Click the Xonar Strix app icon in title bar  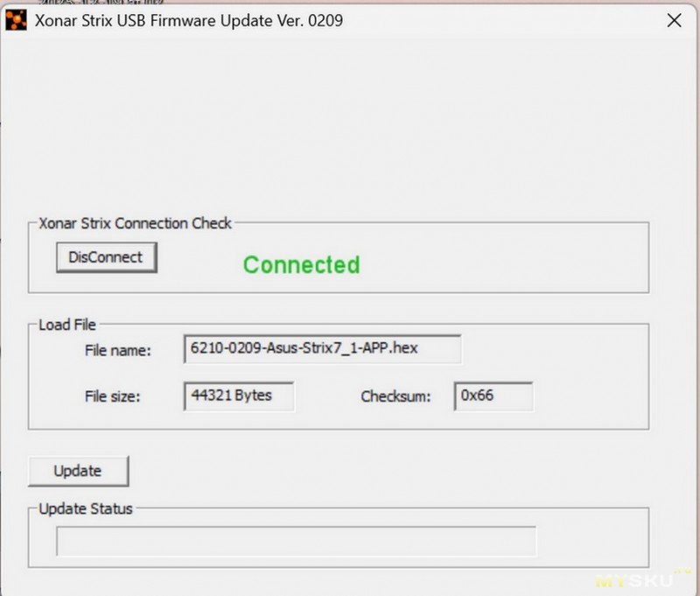coord(16,21)
